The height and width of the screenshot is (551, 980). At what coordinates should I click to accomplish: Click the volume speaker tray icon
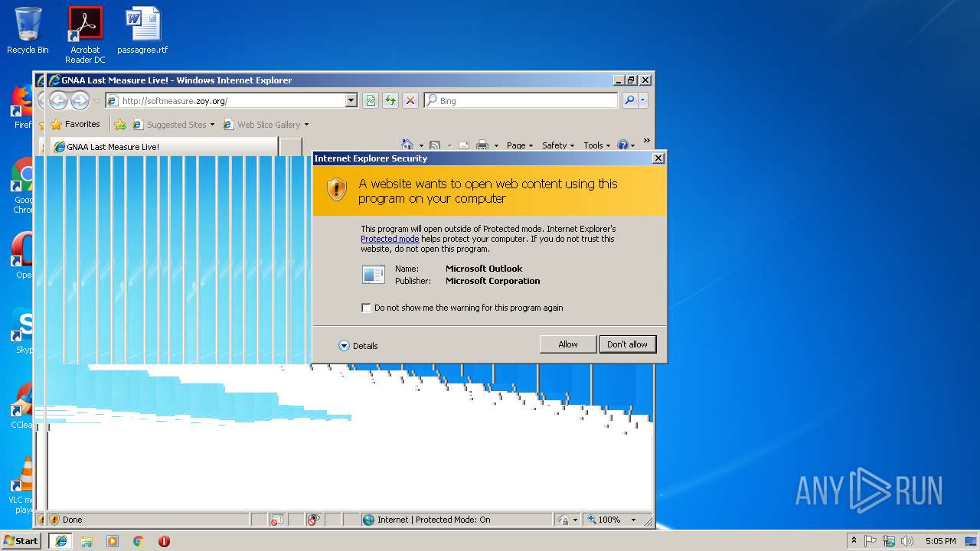click(907, 541)
